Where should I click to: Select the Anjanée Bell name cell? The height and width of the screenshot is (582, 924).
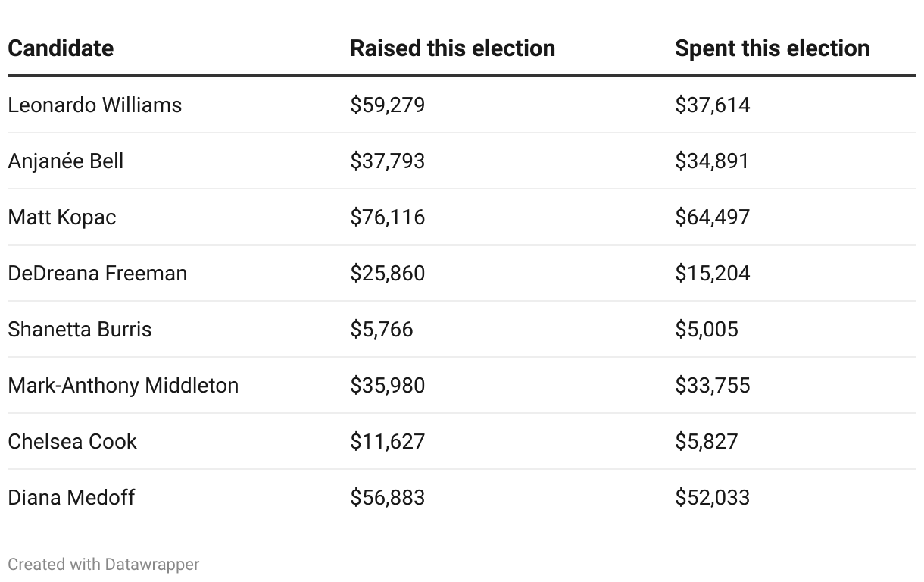click(66, 161)
